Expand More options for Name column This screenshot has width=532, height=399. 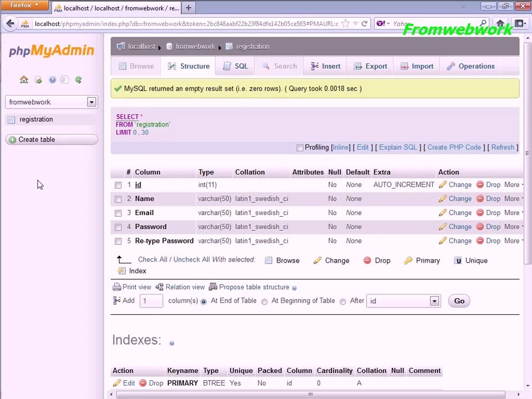coord(513,198)
